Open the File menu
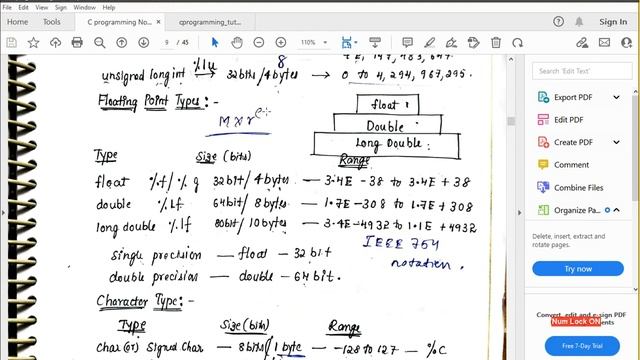 point(7,7)
